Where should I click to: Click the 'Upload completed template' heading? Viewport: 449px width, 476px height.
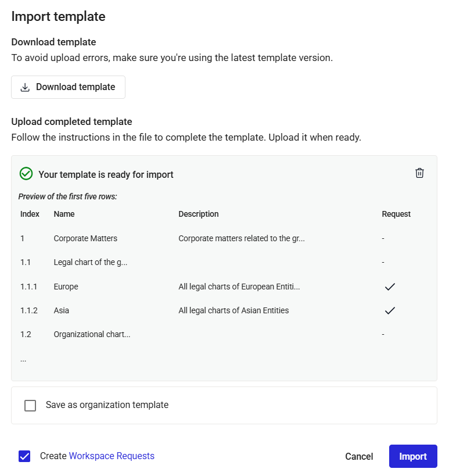(x=71, y=121)
